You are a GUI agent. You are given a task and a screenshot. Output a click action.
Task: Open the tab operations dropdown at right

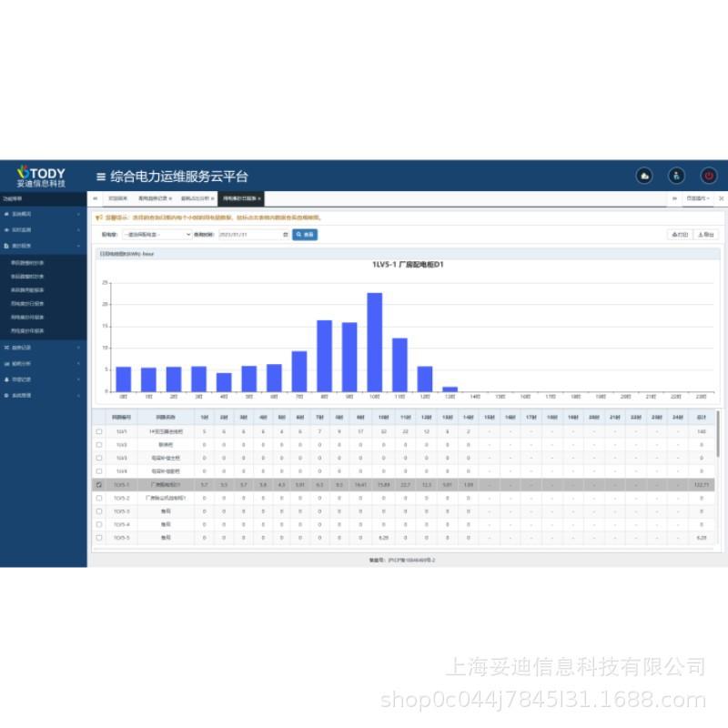(x=698, y=198)
